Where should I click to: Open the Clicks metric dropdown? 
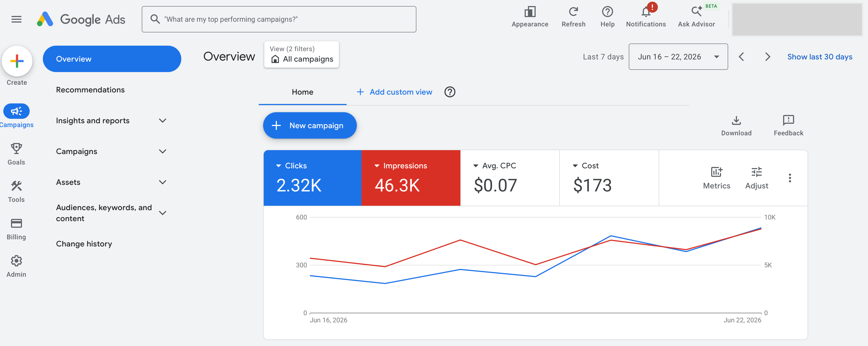[278, 166]
